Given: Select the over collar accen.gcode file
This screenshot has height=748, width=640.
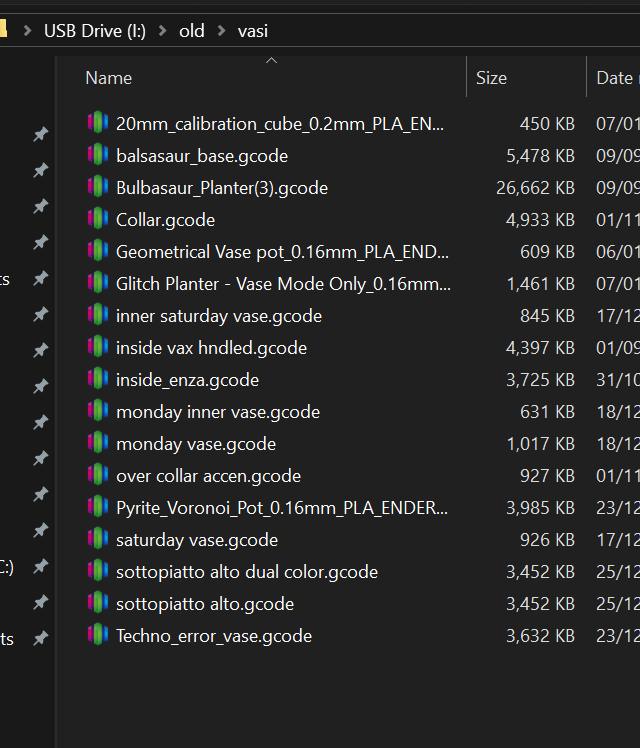Looking at the screenshot, I should (x=208, y=475).
